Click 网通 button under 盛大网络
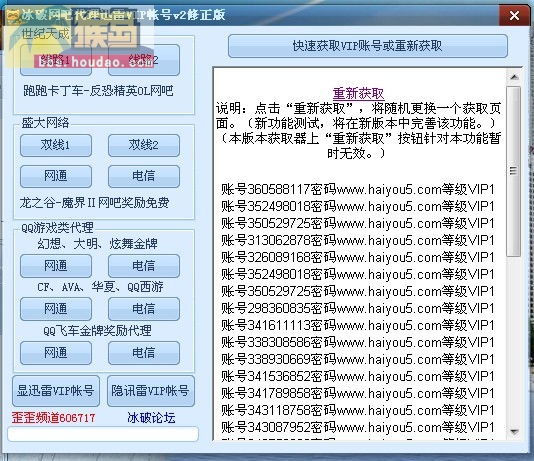This screenshot has width=534, height=461. pyautogui.click(x=56, y=176)
